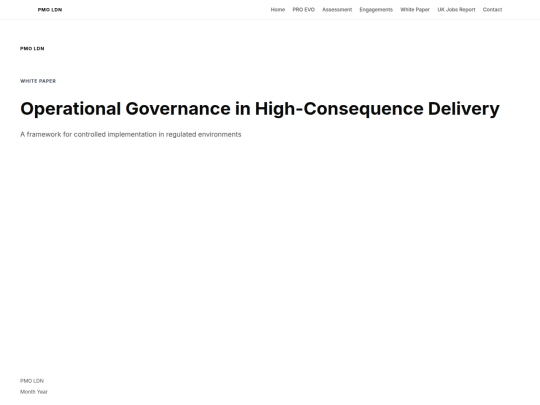This screenshot has height=405, width=540.
Task: Navigate to Engagements
Action: 376,10
